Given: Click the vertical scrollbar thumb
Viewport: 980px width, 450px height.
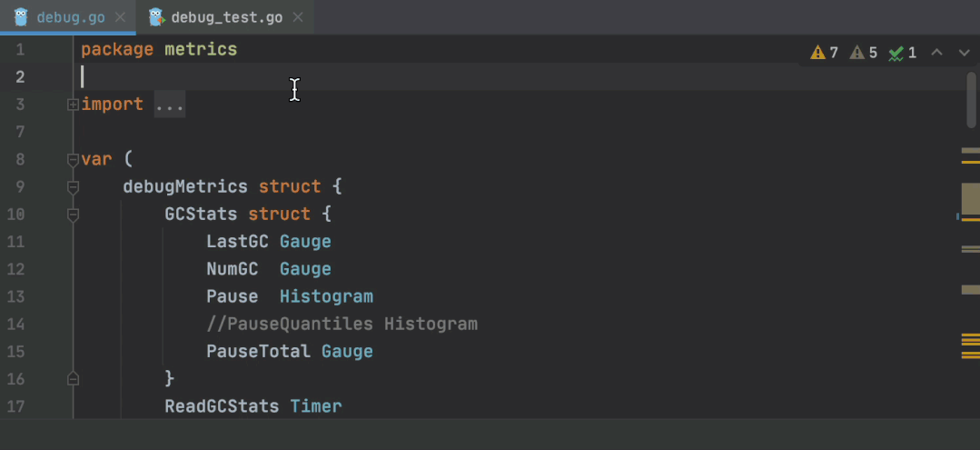Looking at the screenshot, I should [971, 98].
